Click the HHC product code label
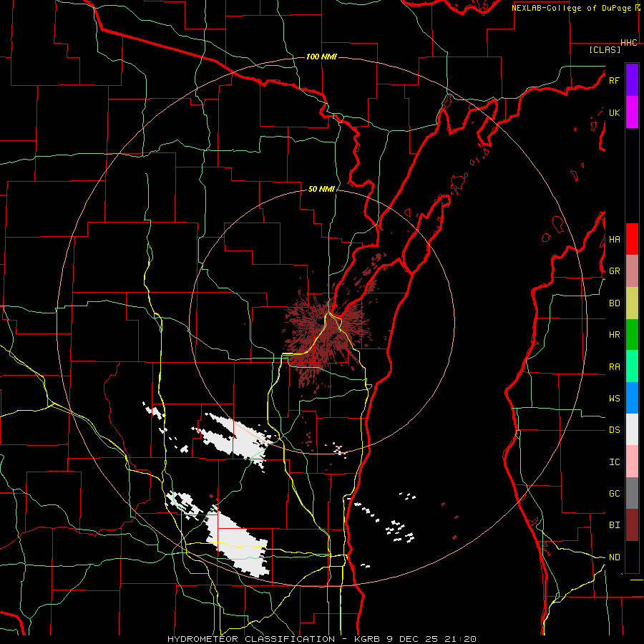 coord(629,43)
